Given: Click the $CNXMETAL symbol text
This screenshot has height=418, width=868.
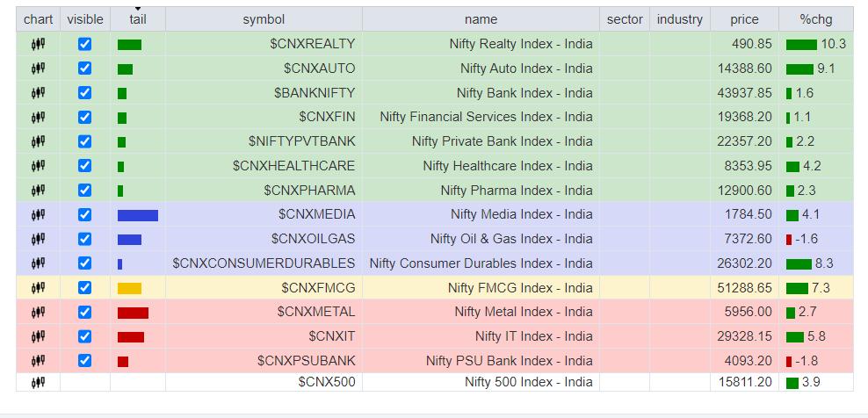Looking at the screenshot, I should pyautogui.click(x=316, y=312).
